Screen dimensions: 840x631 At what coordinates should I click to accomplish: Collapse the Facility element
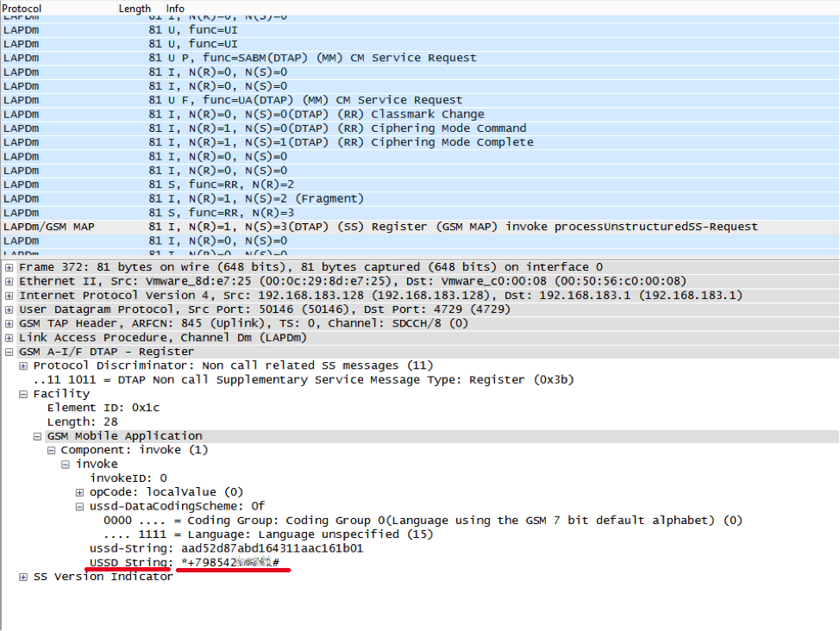24,394
